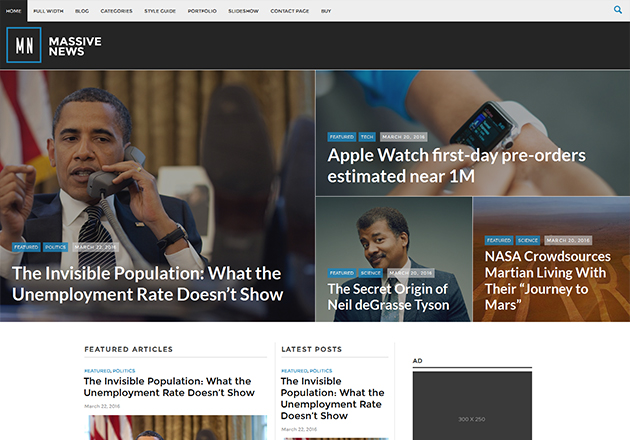Click the AD widget heading
Image resolution: width=630 pixels, height=440 pixels.
417,361
